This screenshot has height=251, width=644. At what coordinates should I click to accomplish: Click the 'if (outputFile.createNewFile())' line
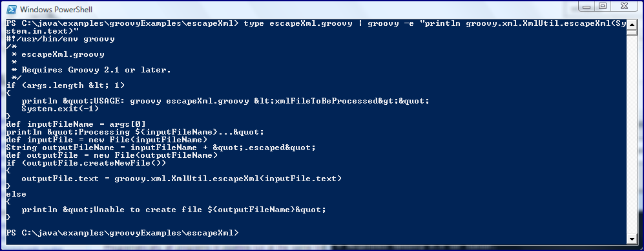point(87,163)
